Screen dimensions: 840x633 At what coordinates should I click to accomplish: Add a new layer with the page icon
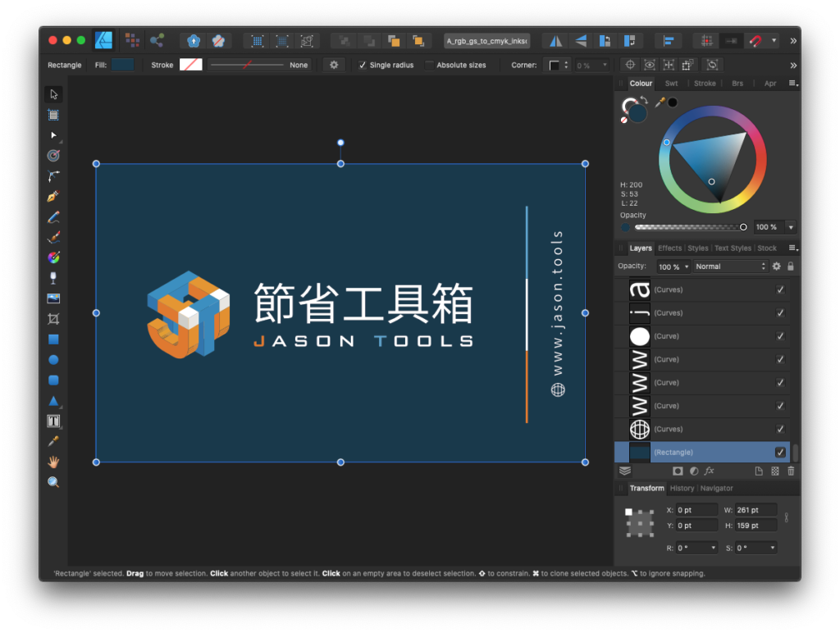[759, 471]
